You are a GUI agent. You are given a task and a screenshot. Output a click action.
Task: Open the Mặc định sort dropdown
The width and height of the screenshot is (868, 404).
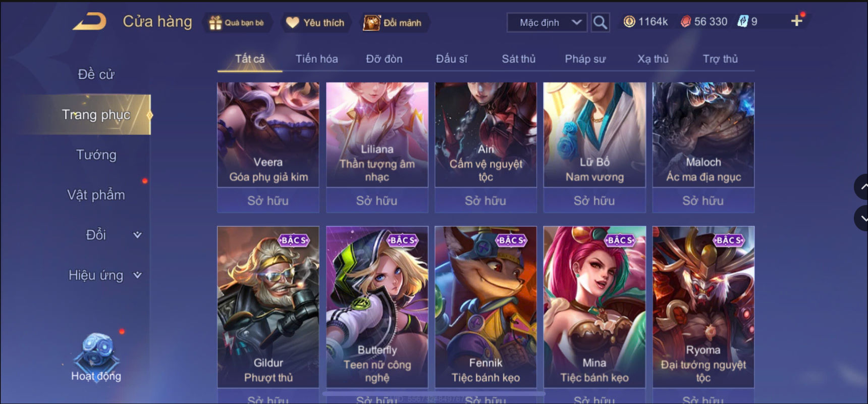547,23
